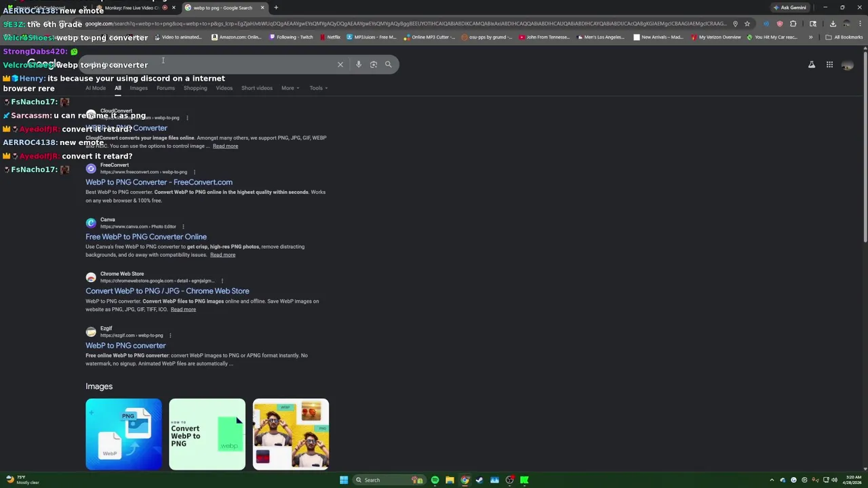The width and height of the screenshot is (868, 488).
Task: Open Chrome downloads
Action: coord(833,24)
